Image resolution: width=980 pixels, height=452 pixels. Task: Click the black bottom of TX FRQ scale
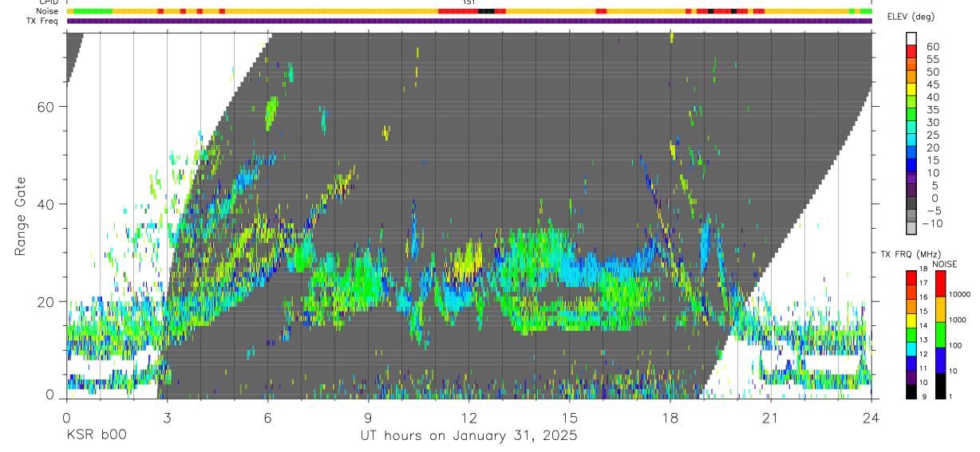click(911, 391)
